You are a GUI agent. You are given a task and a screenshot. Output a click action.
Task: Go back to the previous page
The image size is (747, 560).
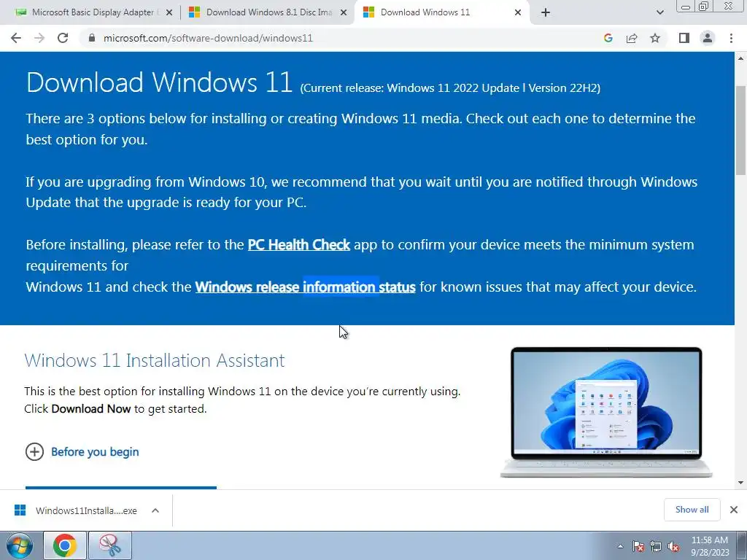tap(16, 38)
